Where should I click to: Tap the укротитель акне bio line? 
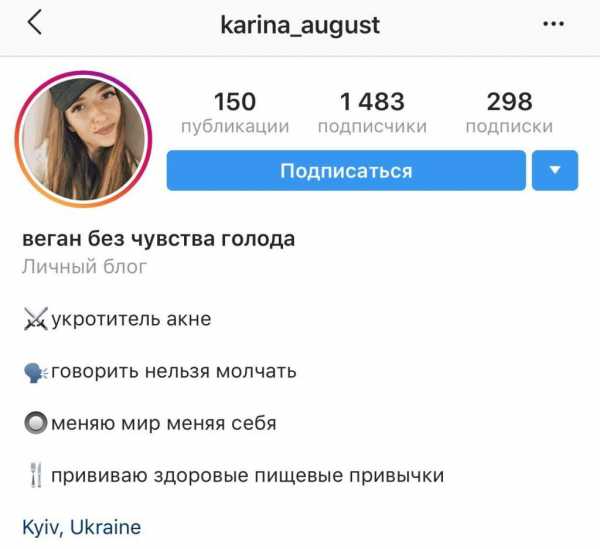click(131, 319)
